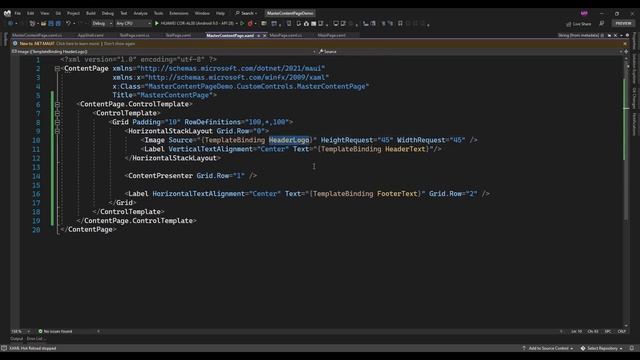The width and height of the screenshot is (640, 360).
Task: Collapse the ContentPage element at line 2
Action: tap(57, 69)
